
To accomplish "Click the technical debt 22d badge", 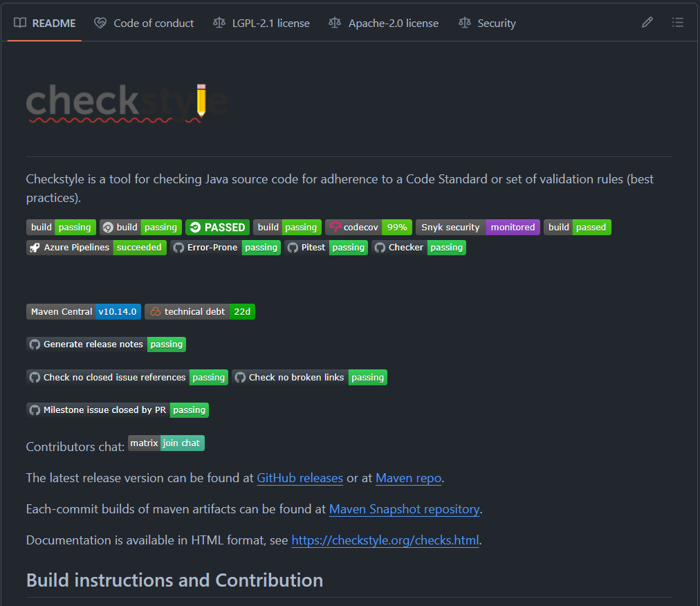I will (x=199, y=312).
